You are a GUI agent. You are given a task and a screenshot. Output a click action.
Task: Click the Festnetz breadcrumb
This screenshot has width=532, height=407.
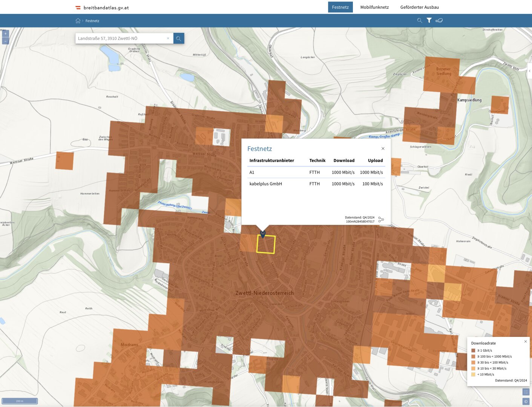point(92,21)
